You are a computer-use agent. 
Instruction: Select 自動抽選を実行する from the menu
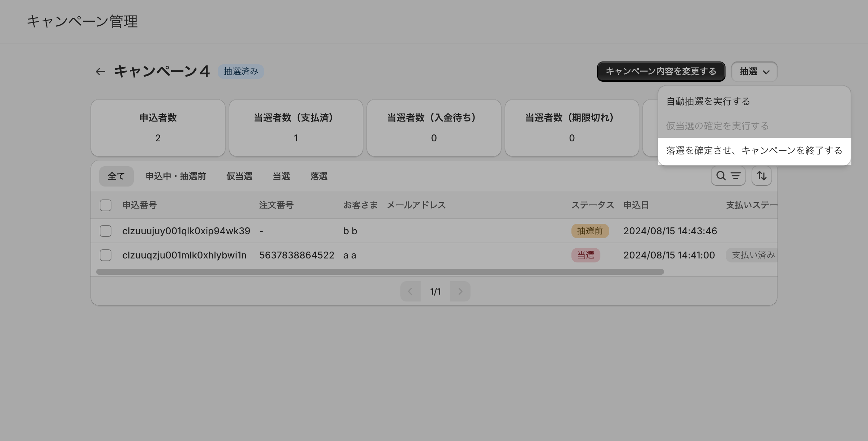pyautogui.click(x=708, y=102)
